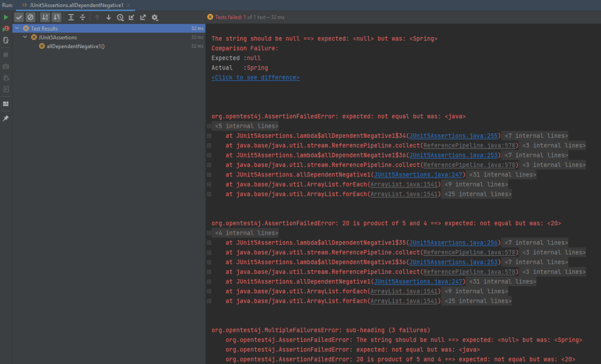Toggle Show Ignored tests button
The width and height of the screenshot is (601, 364).
(30, 17)
